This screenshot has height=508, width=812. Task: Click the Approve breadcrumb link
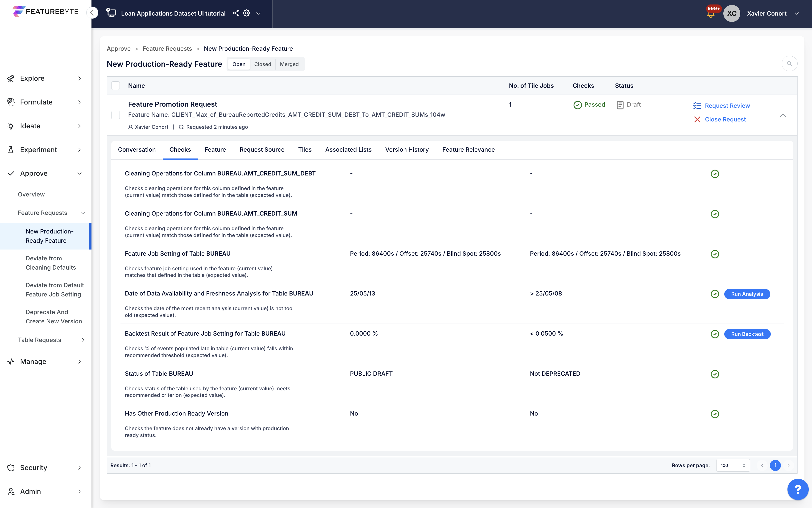[119, 49]
